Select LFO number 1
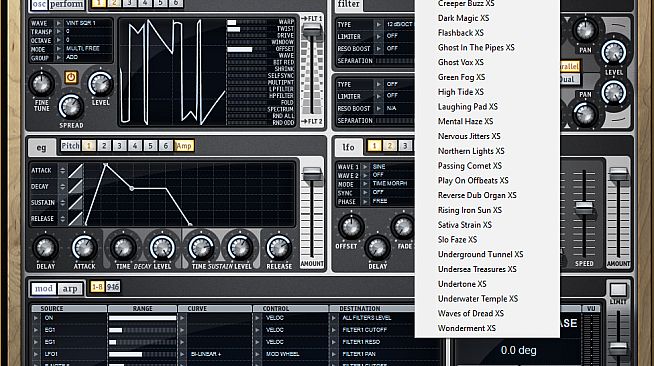Image resolution: width=654 pixels, height=366 pixels. pos(374,146)
